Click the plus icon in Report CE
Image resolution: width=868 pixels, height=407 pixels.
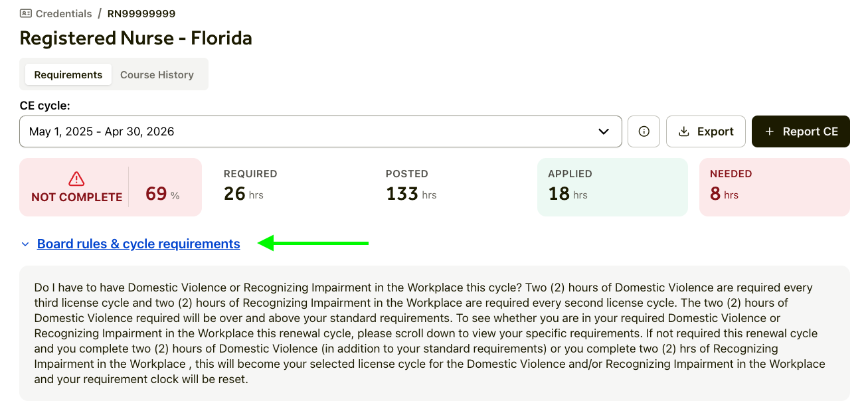click(x=770, y=131)
